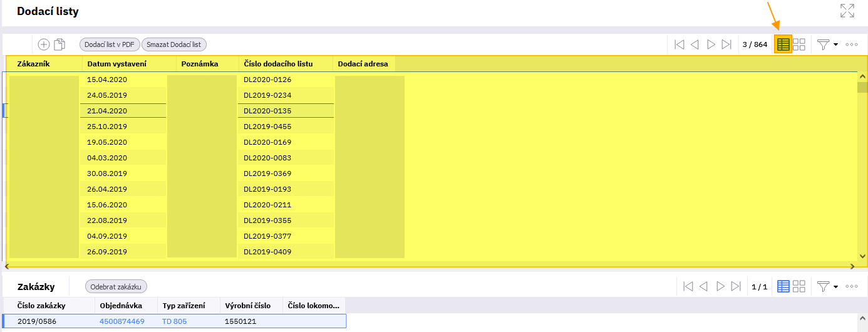Select the row with DL2019-0455

click(267, 127)
